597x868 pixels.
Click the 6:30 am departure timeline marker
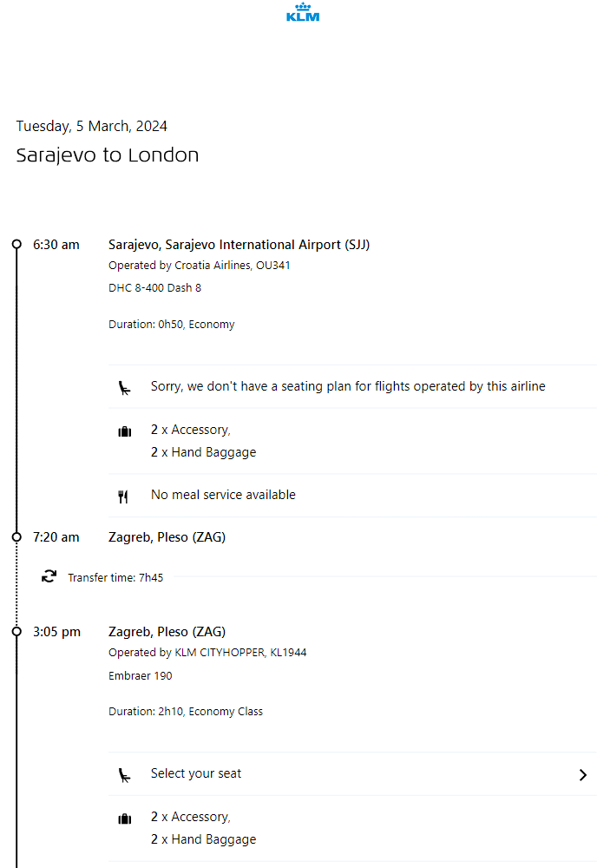click(16, 245)
